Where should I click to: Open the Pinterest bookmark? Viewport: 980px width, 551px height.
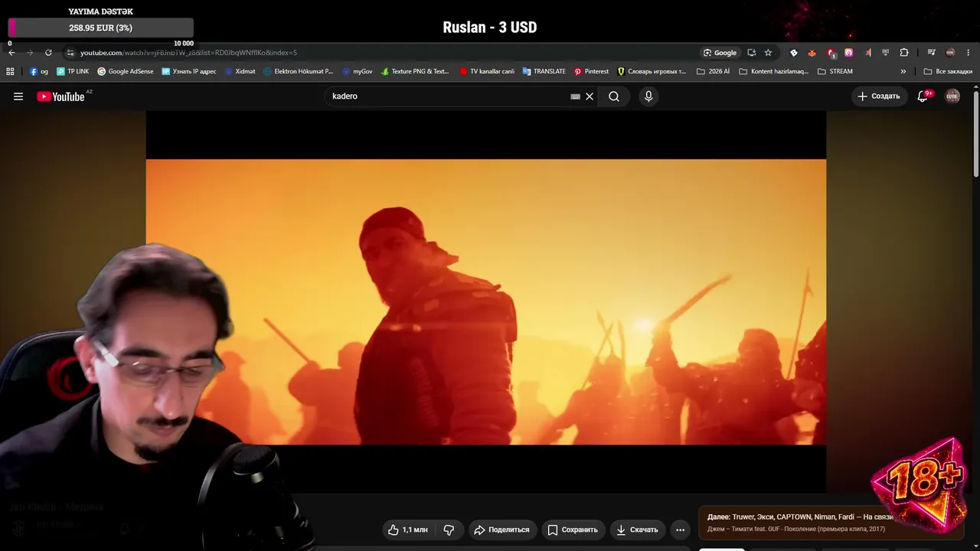pos(591,71)
